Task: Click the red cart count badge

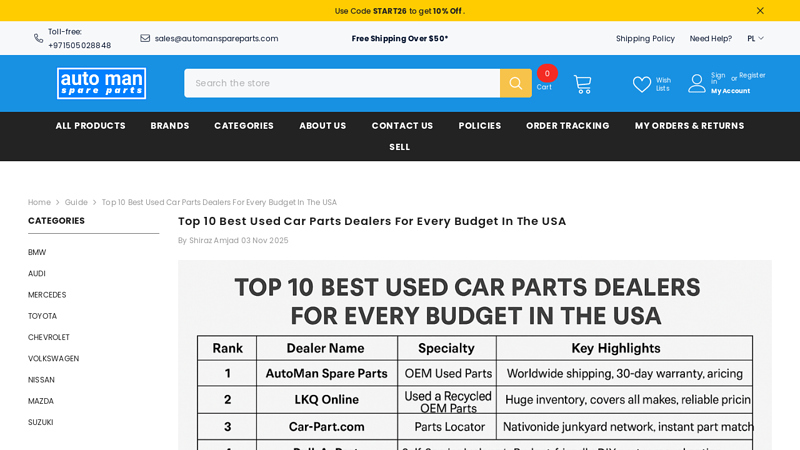Action: click(547, 73)
